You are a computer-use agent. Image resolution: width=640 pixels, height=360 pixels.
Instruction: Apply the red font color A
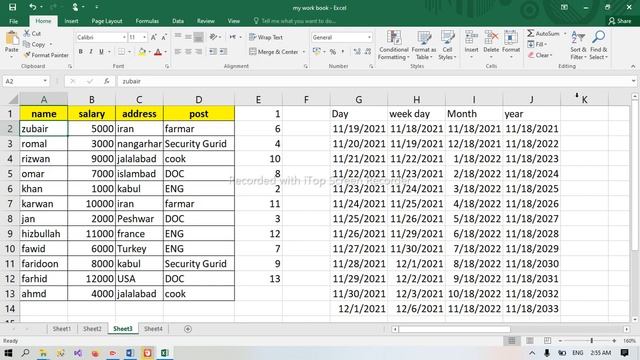[x=158, y=52]
